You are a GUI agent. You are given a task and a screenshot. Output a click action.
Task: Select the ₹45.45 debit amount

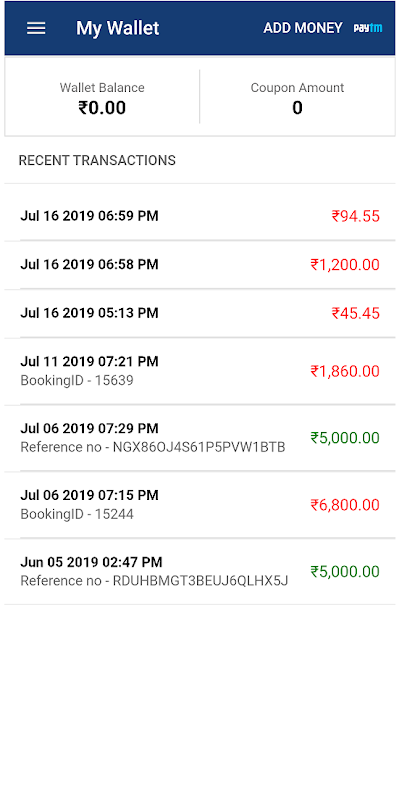pos(356,313)
